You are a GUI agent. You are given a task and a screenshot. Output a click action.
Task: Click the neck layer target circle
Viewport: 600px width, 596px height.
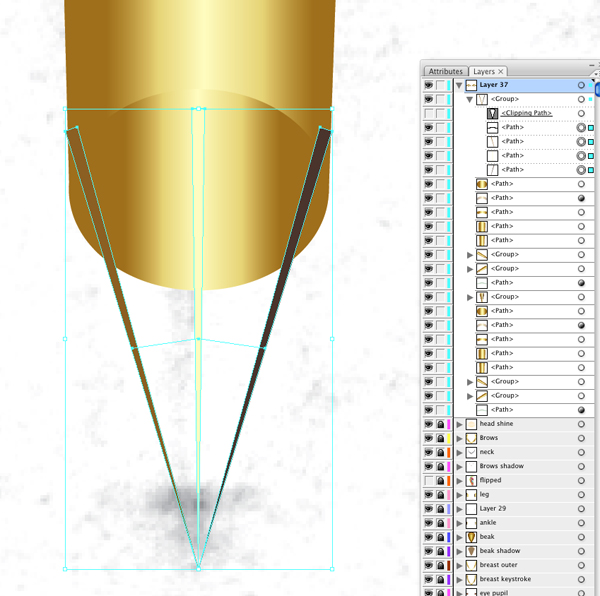point(581,452)
